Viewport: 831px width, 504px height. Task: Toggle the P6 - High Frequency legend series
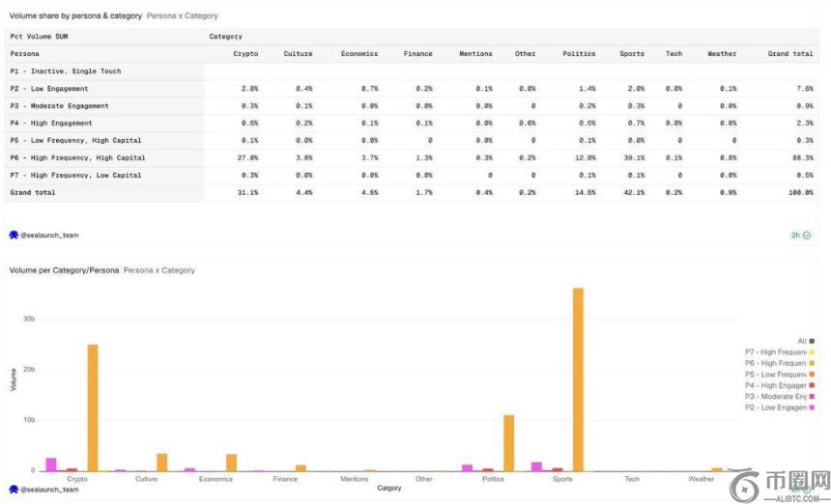click(x=776, y=363)
